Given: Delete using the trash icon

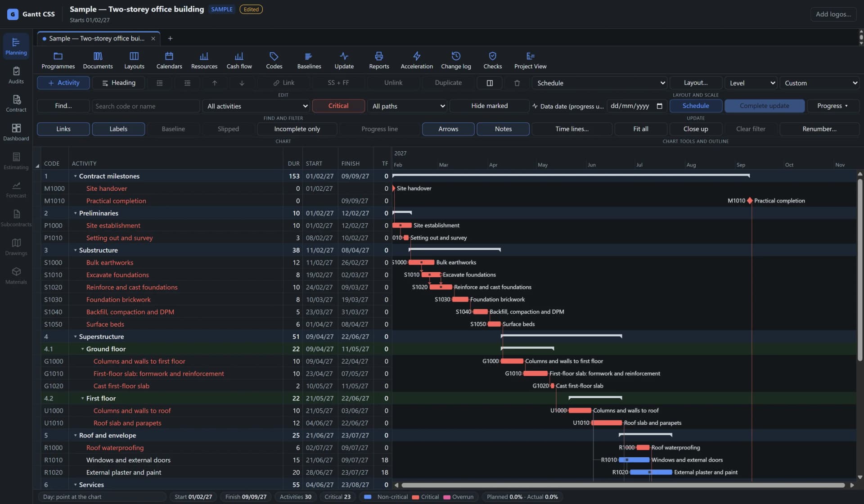Looking at the screenshot, I should click(517, 83).
